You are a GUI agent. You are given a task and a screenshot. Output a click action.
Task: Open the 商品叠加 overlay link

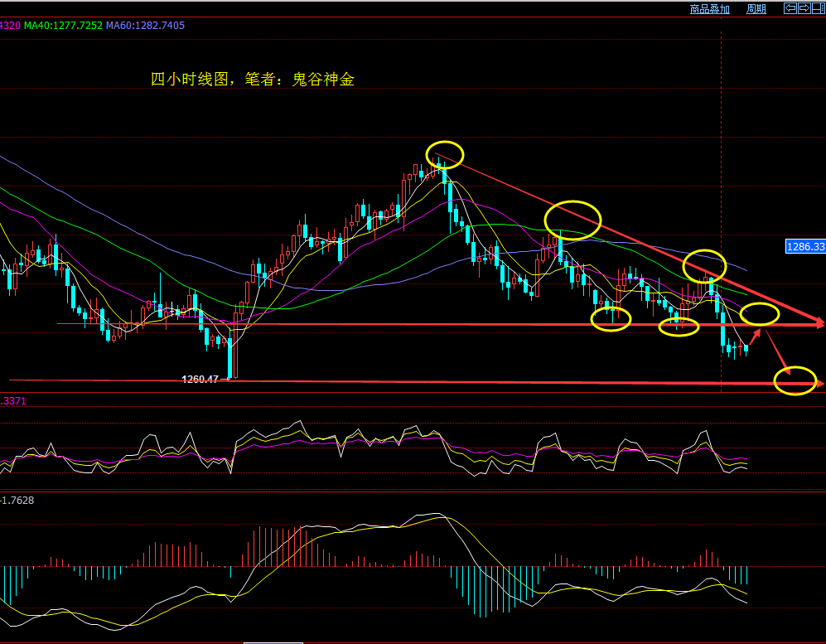click(x=709, y=9)
